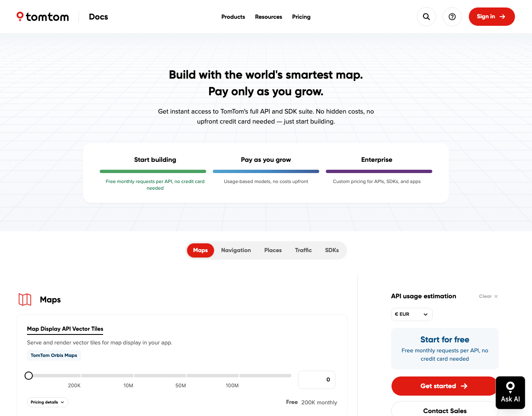Open the search icon button
Image resolution: width=532 pixels, height=416 pixels.
tap(426, 17)
